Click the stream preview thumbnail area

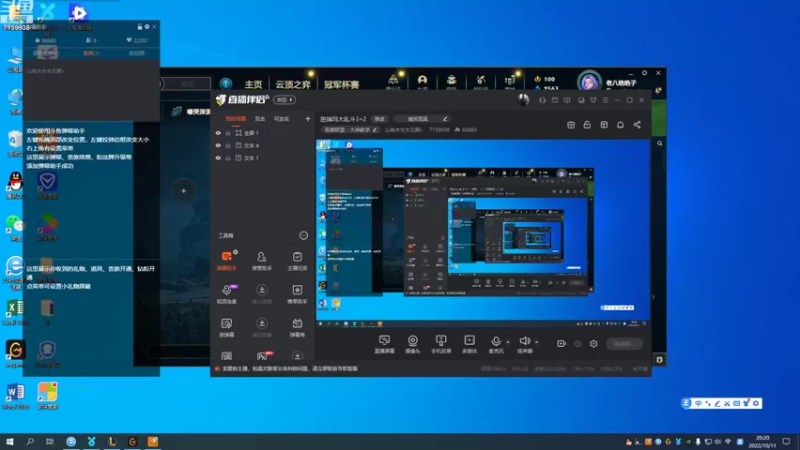point(483,233)
